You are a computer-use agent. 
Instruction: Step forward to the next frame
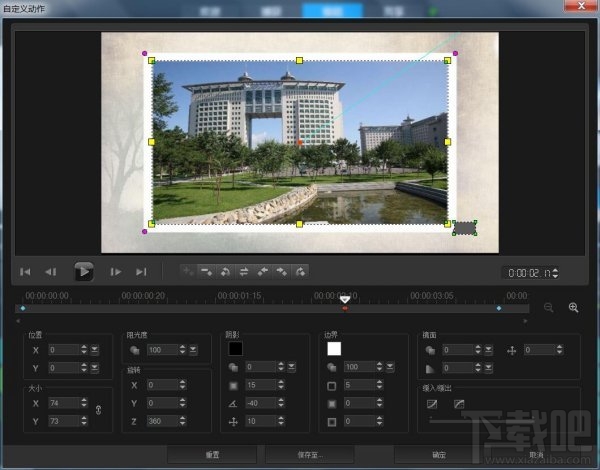pyautogui.click(x=116, y=271)
